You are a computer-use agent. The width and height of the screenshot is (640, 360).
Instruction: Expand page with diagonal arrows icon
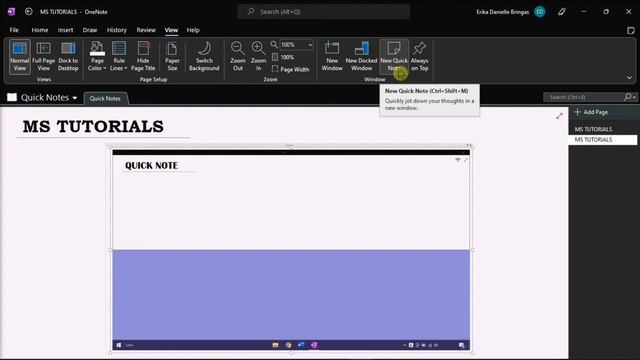pos(559,116)
